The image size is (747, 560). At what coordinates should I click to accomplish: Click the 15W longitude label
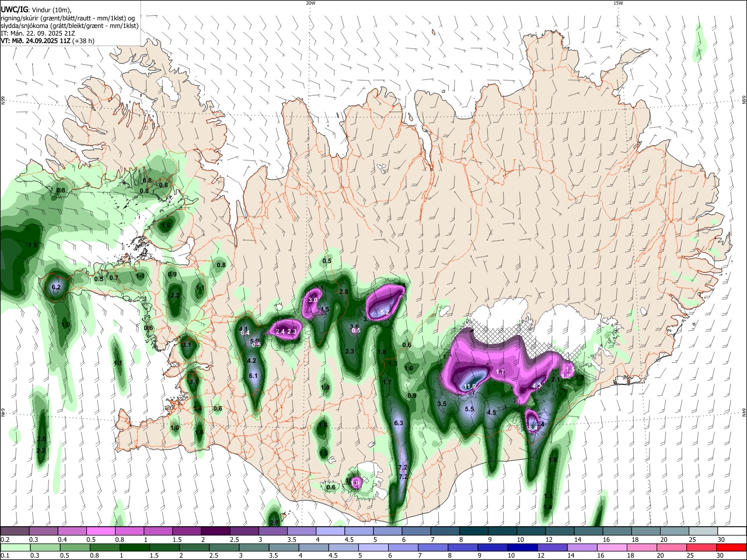pos(618,3)
